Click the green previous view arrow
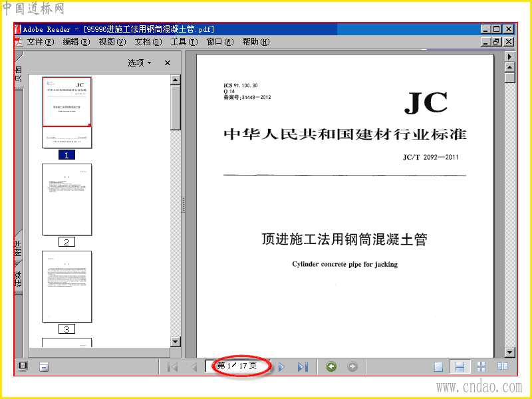The height and width of the screenshot is (399, 532). [331, 366]
